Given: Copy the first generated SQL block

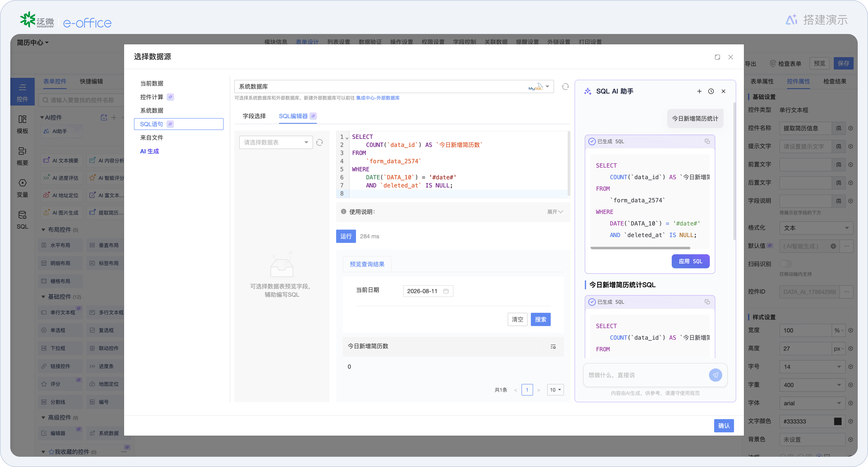Looking at the screenshot, I should pos(707,142).
